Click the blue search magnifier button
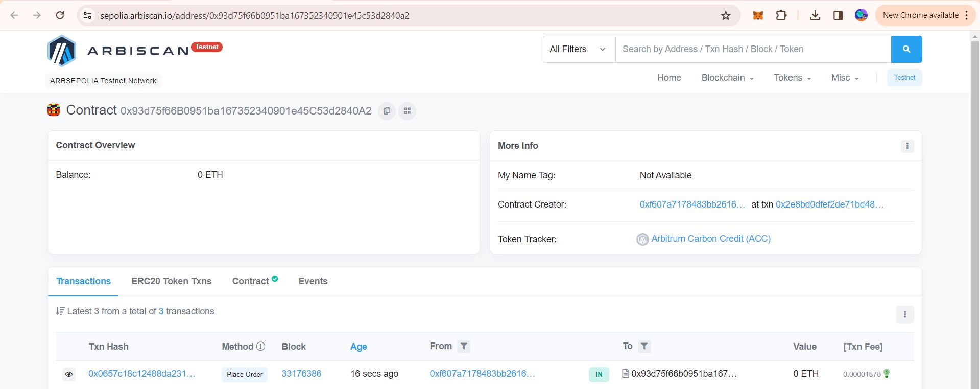Screen dimensions: 980x389 (906, 49)
